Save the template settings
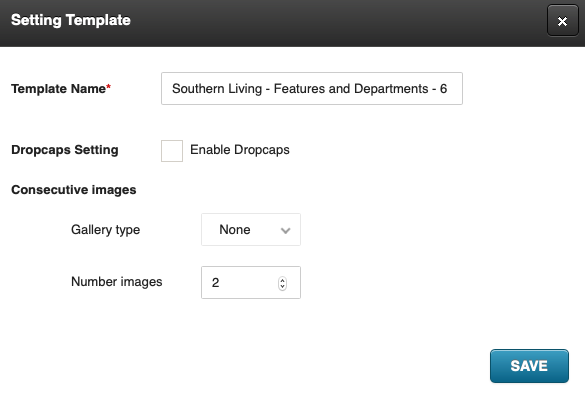Viewport: 585px width, 393px height. [x=529, y=366]
